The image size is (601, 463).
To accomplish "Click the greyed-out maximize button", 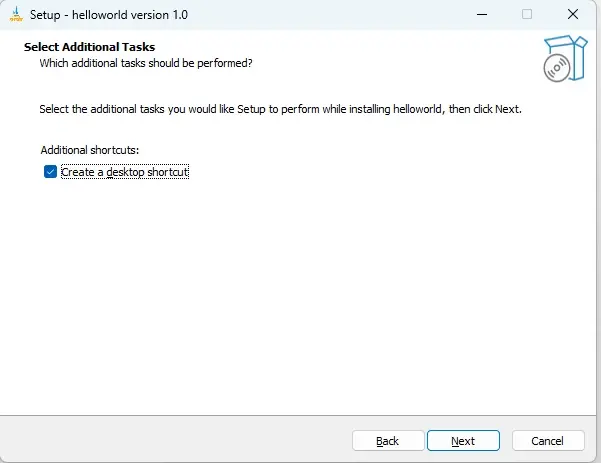I will pos(527,15).
